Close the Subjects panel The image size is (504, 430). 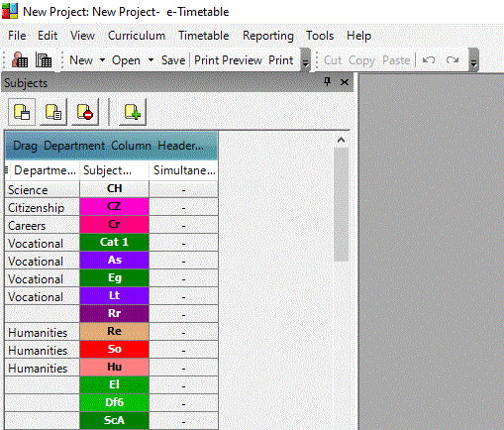click(345, 82)
